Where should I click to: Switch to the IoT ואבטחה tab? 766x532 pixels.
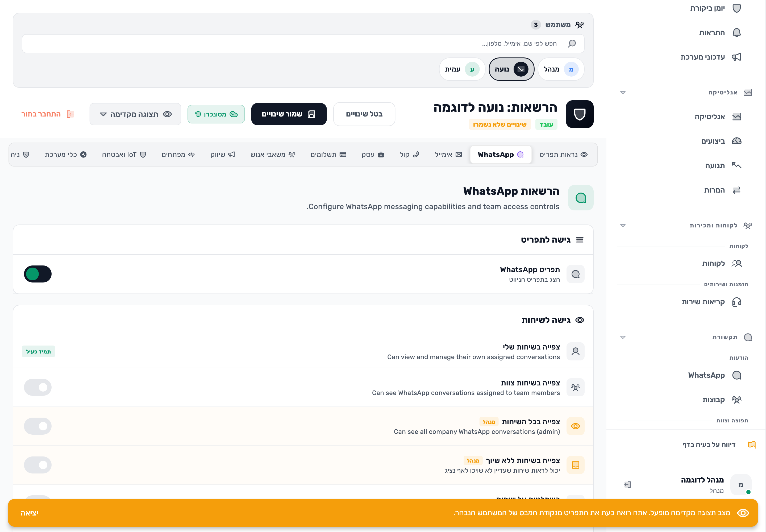[124, 155]
